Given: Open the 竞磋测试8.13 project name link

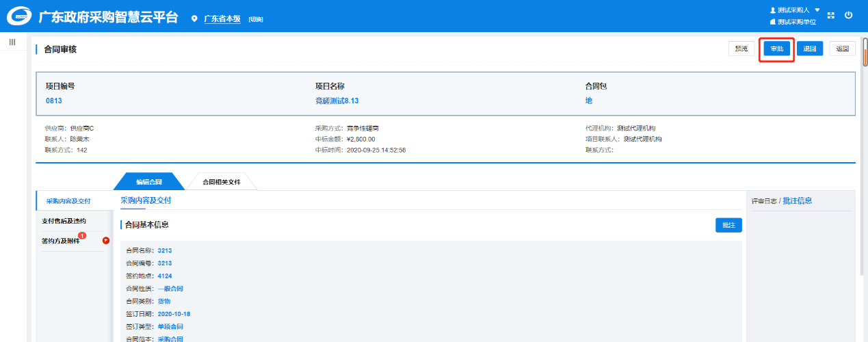Looking at the screenshot, I should [x=337, y=101].
